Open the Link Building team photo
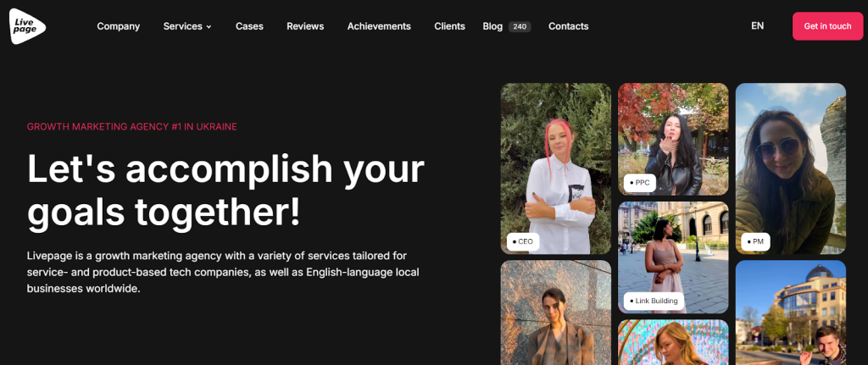 673,257
